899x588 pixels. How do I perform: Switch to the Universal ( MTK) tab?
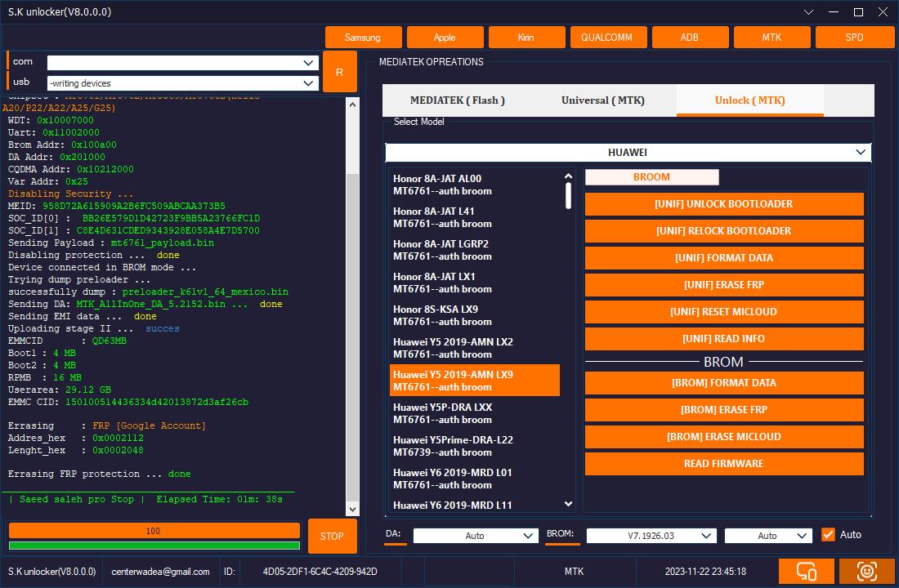602,100
